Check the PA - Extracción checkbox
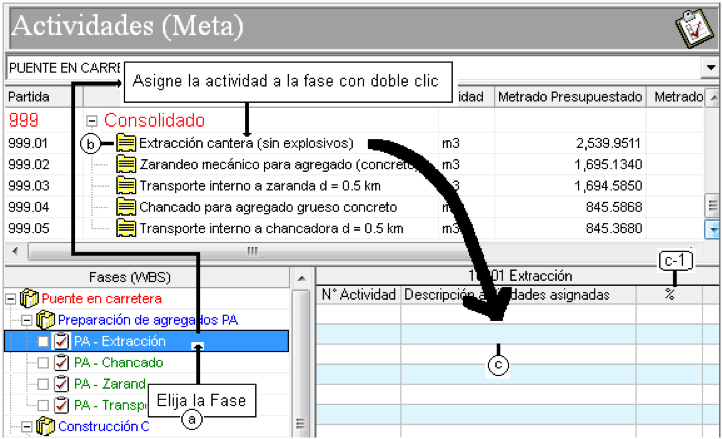The width and height of the screenshot is (722, 439). pyautogui.click(x=43, y=341)
